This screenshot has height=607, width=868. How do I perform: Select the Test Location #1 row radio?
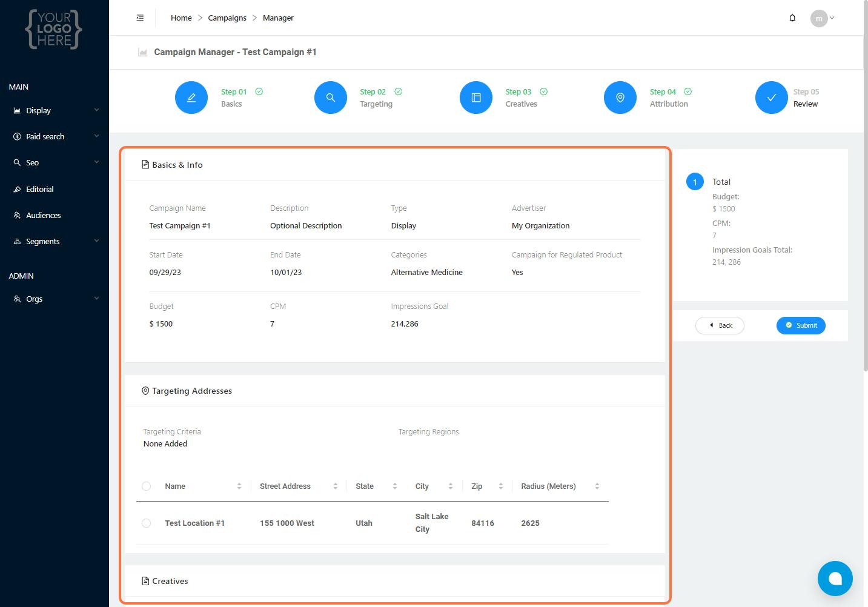click(146, 523)
